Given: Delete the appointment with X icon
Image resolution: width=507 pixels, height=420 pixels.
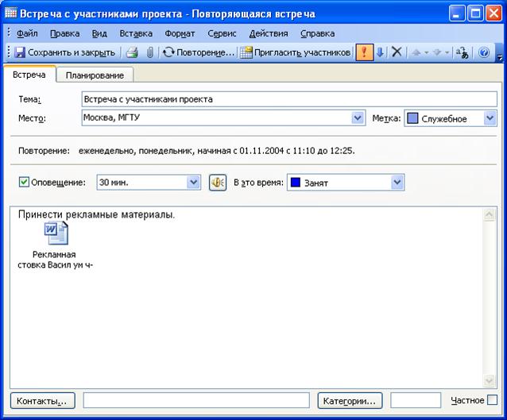Looking at the screenshot, I should point(397,52).
